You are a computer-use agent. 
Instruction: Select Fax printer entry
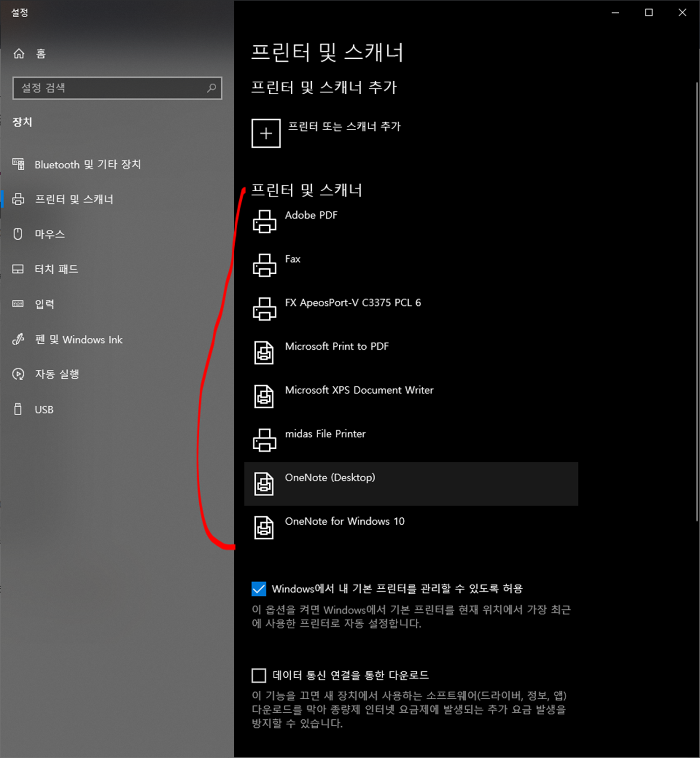coord(411,265)
